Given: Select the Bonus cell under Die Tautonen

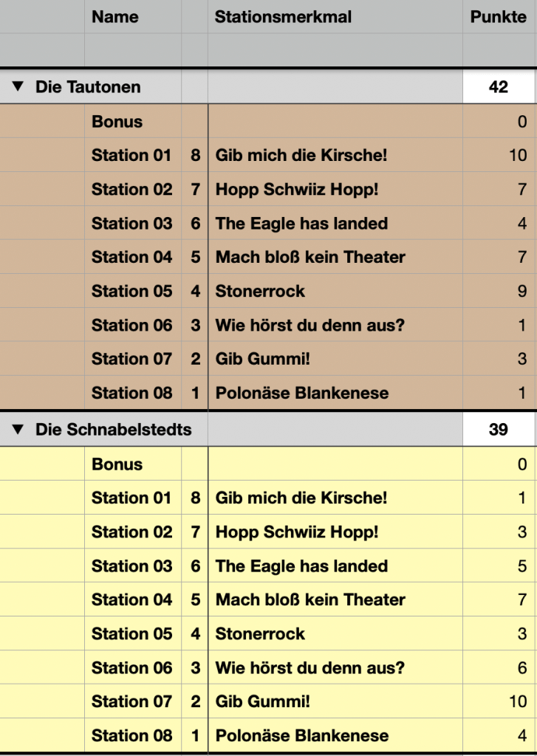Looking at the screenshot, I should coord(117,122).
